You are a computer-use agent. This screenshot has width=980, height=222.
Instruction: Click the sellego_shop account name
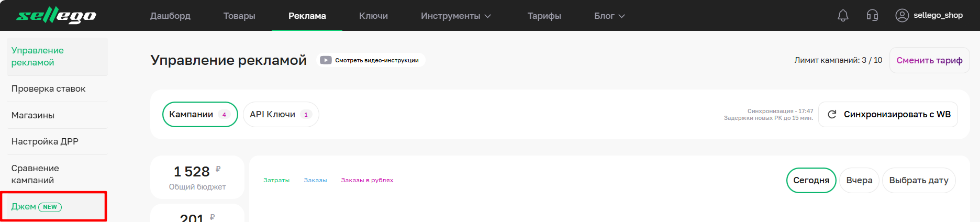(938, 16)
